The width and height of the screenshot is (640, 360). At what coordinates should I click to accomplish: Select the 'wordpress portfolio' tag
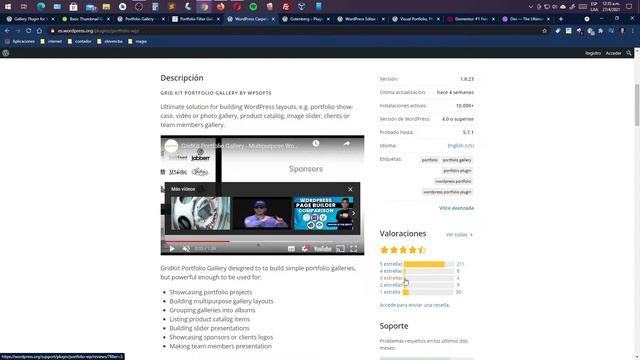point(453,181)
